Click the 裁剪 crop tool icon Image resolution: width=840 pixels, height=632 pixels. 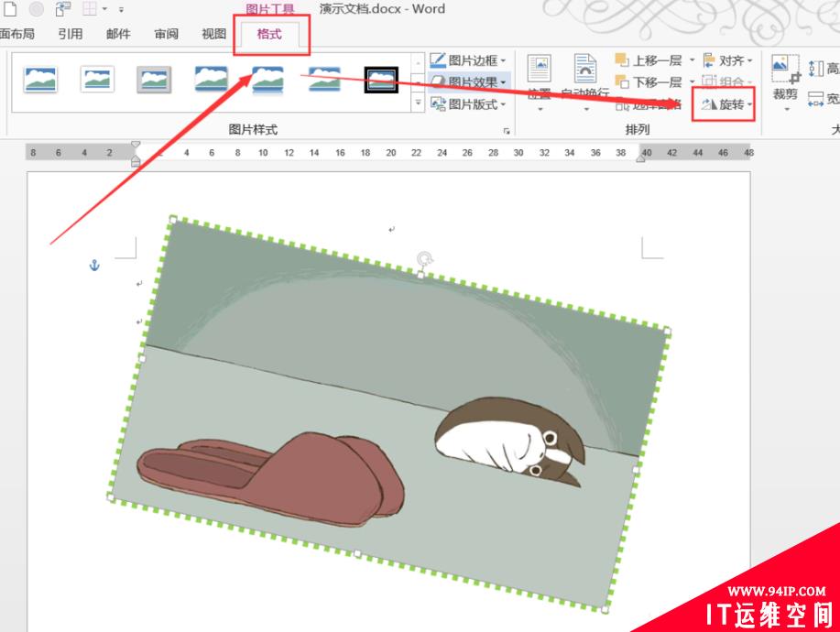pos(785,69)
